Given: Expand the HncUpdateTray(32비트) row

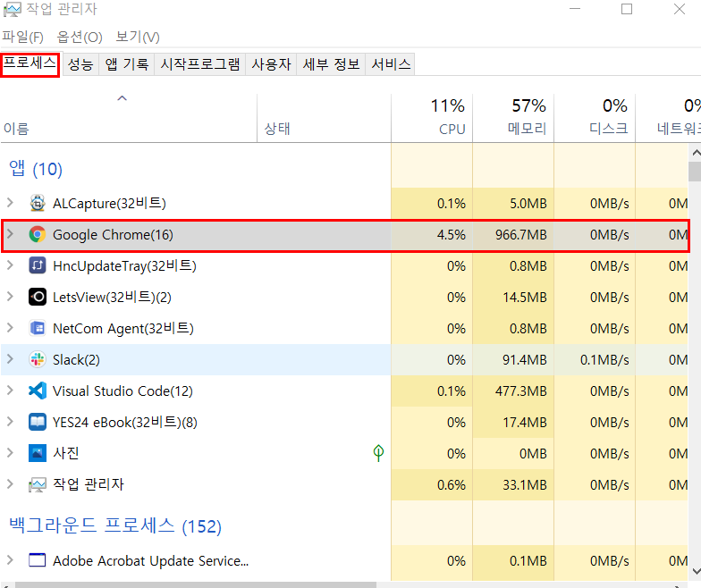Looking at the screenshot, I should 10,265.
